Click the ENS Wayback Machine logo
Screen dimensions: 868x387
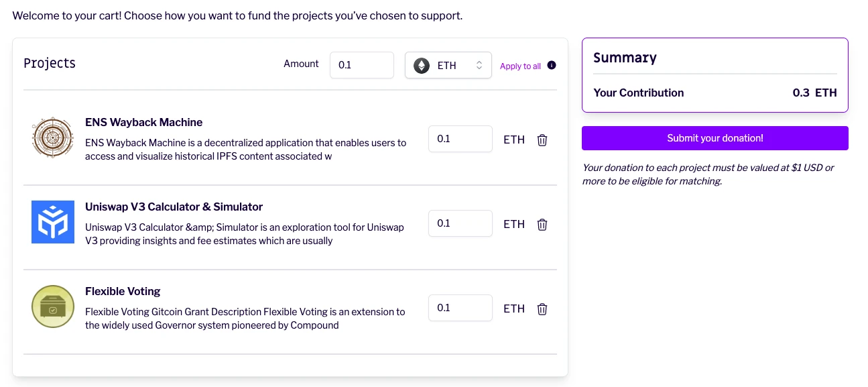[x=52, y=138]
